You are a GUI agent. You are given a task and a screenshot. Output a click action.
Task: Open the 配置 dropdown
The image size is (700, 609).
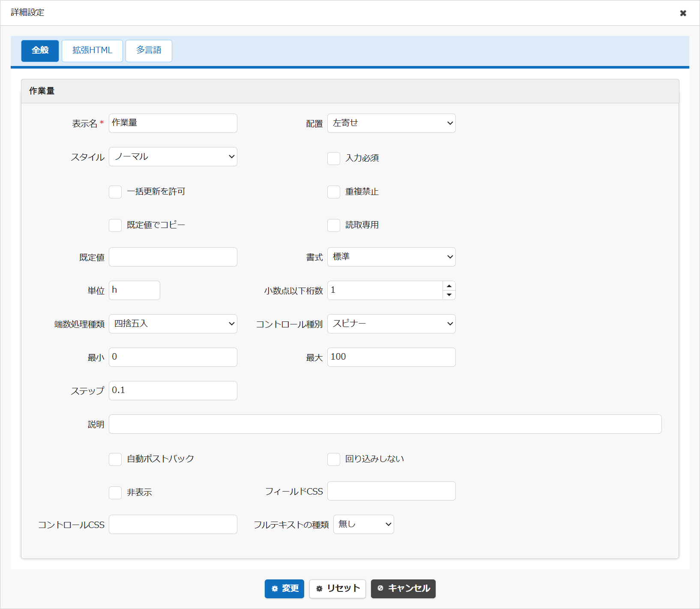pos(392,123)
